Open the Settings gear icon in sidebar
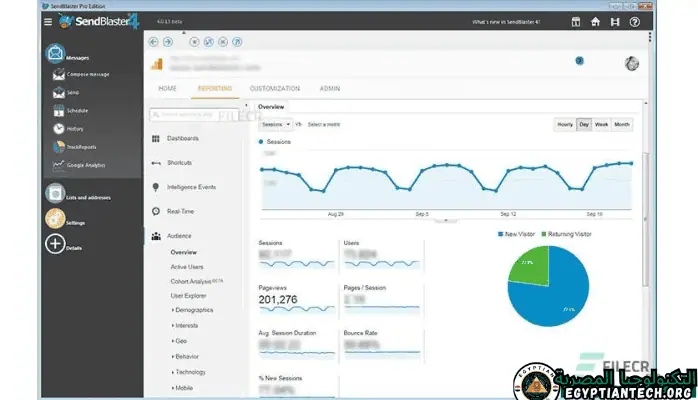The image size is (698, 400). 55,219
